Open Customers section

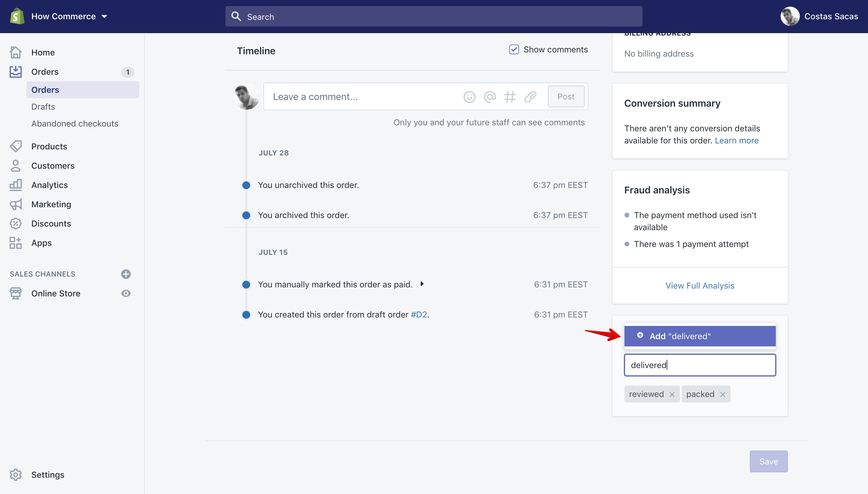tap(53, 166)
